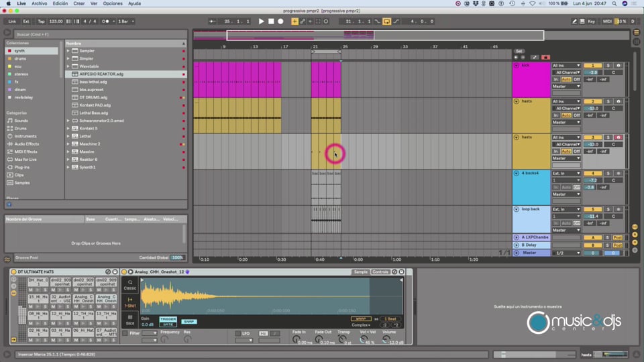Screen dimensions: 644x362
Task: Fold the kick track
Action: pos(517,66)
